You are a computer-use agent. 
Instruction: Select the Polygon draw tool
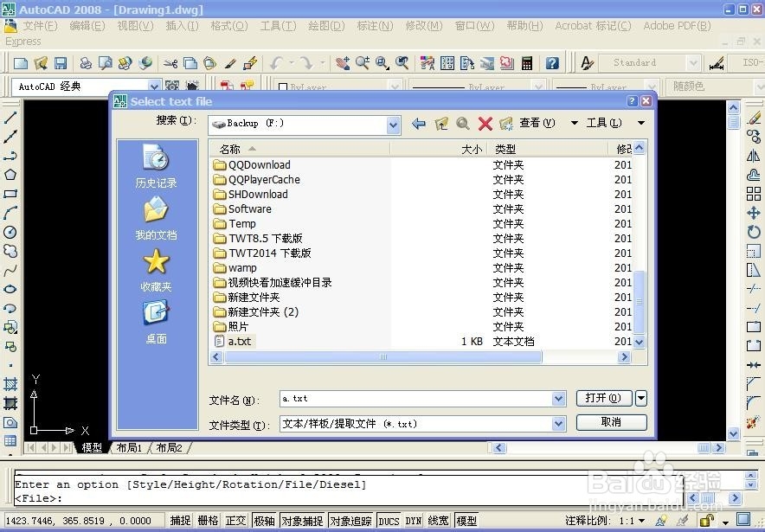[10, 175]
